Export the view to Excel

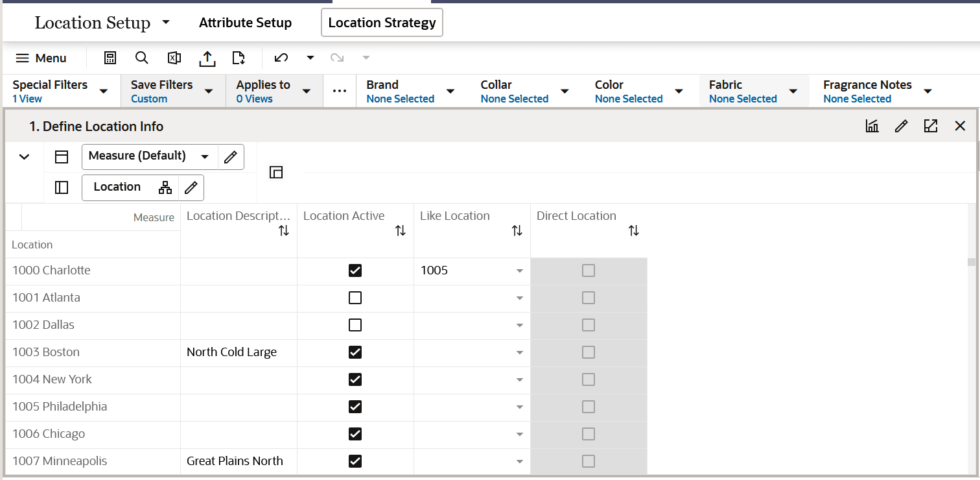(x=174, y=58)
